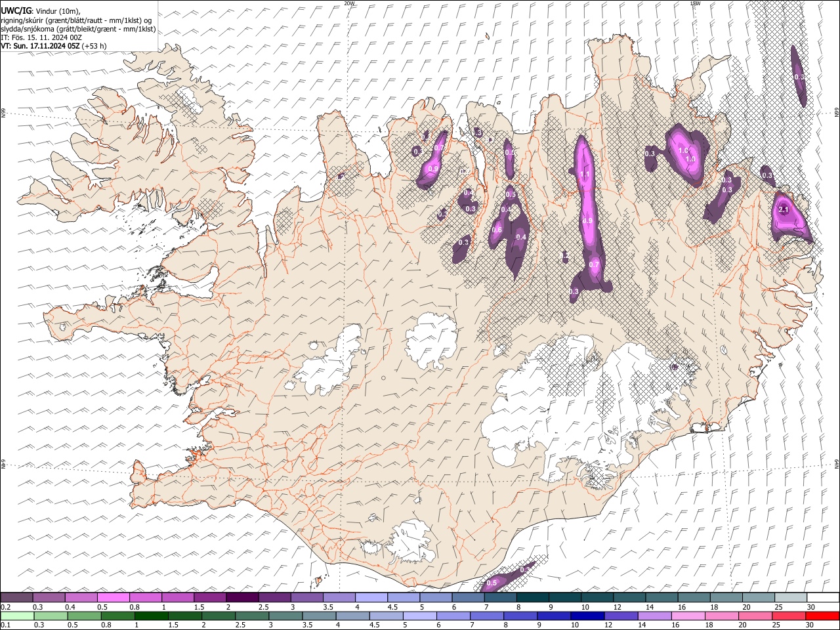Click the "rigning/skúrir" legend description line
The height and width of the screenshot is (630, 840).
[76, 20]
